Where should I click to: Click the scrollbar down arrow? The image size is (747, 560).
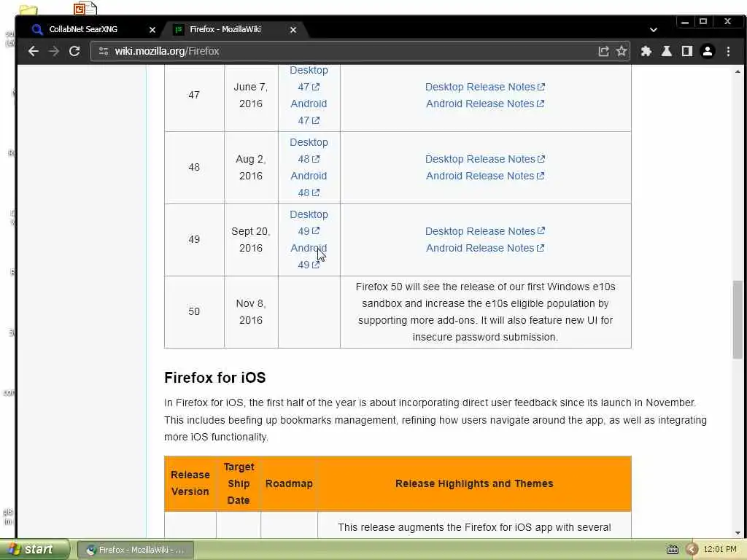pyautogui.click(x=738, y=533)
